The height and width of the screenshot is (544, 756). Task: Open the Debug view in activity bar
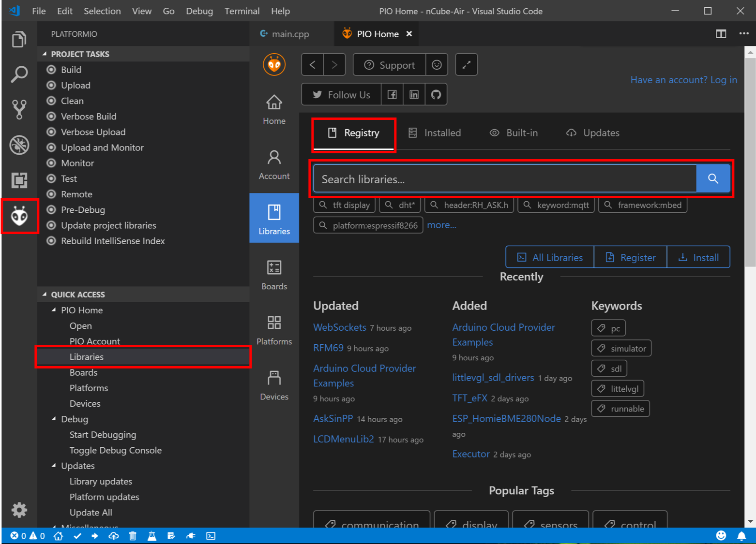[19, 145]
